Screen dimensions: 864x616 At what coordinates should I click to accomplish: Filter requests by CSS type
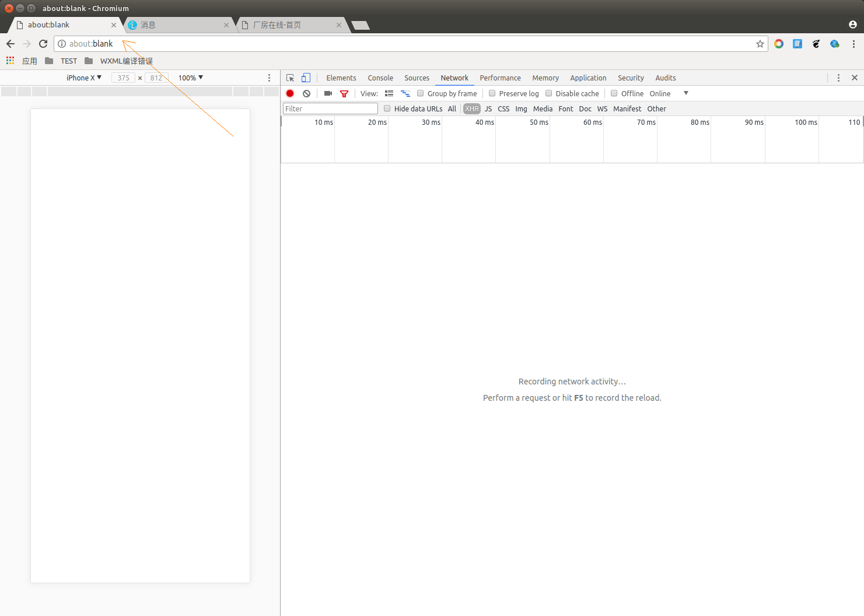tap(503, 108)
